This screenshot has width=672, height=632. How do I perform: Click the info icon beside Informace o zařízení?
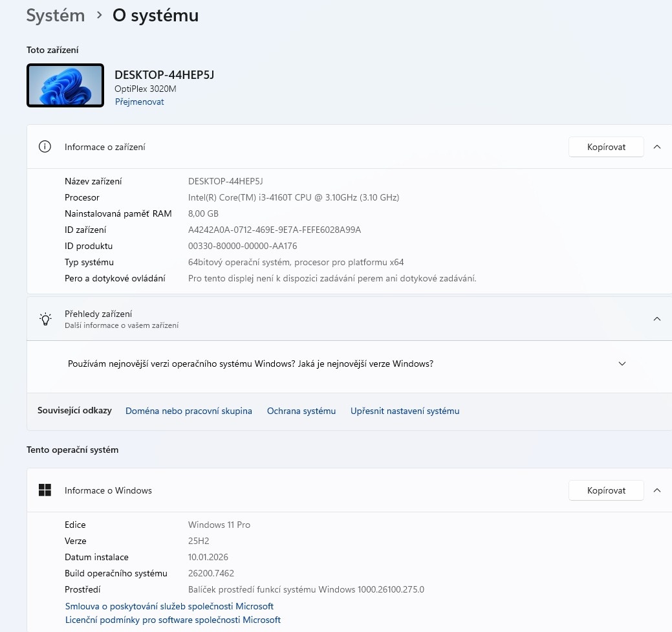click(x=45, y=147)
